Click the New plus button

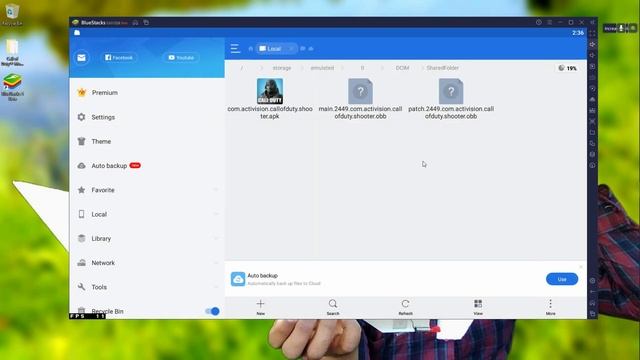[260, 307]
